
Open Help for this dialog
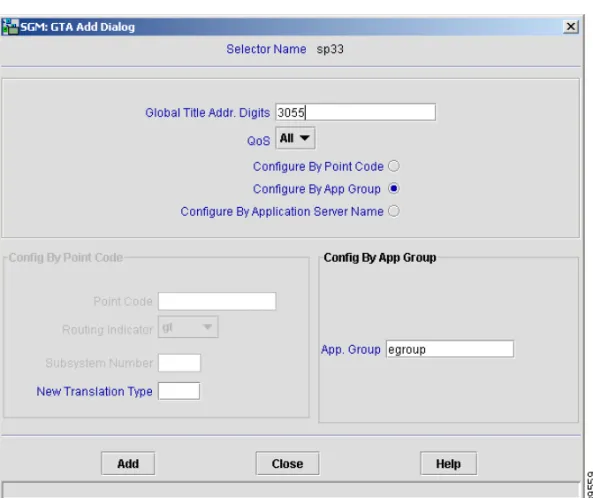click(x=448, y=464)
